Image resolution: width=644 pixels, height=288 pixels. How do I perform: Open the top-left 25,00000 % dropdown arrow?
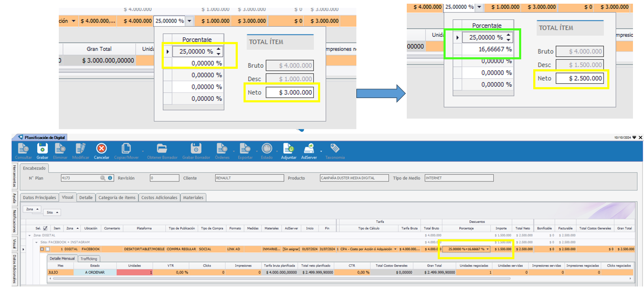tap(189, 20)
